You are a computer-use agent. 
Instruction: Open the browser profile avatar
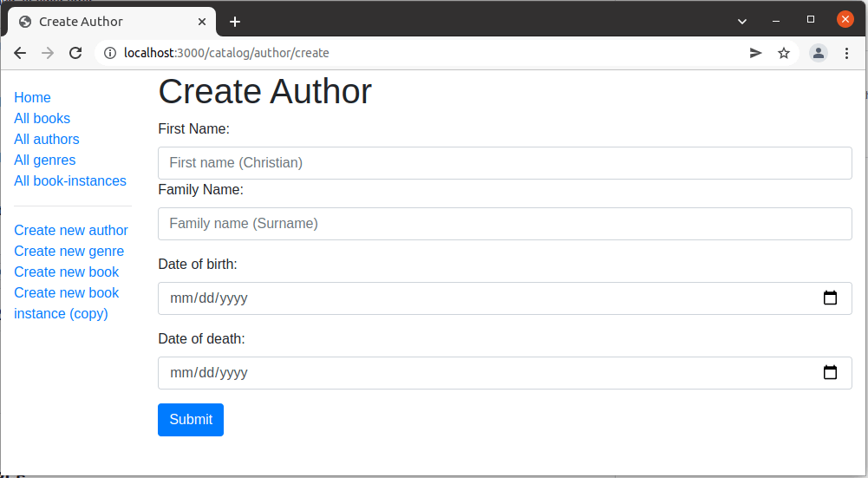tap(818, 53)
